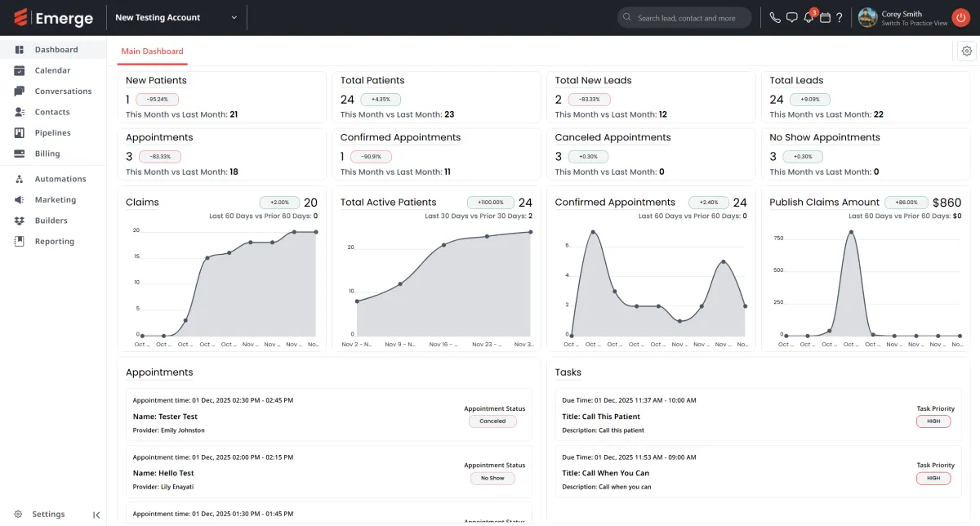Open help via the question mark icon
The width and height of the screenshot is (980, 526).
(839, 18)
